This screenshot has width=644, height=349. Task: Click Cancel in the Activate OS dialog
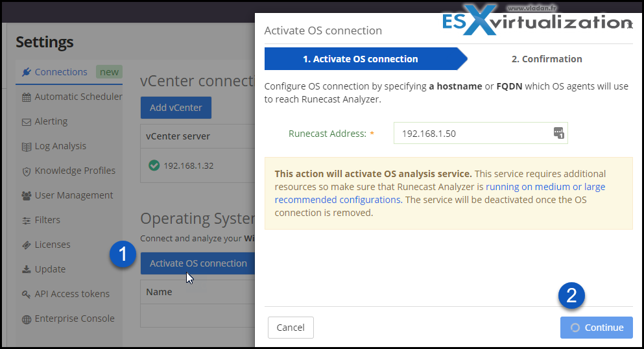tap(291, 327)
